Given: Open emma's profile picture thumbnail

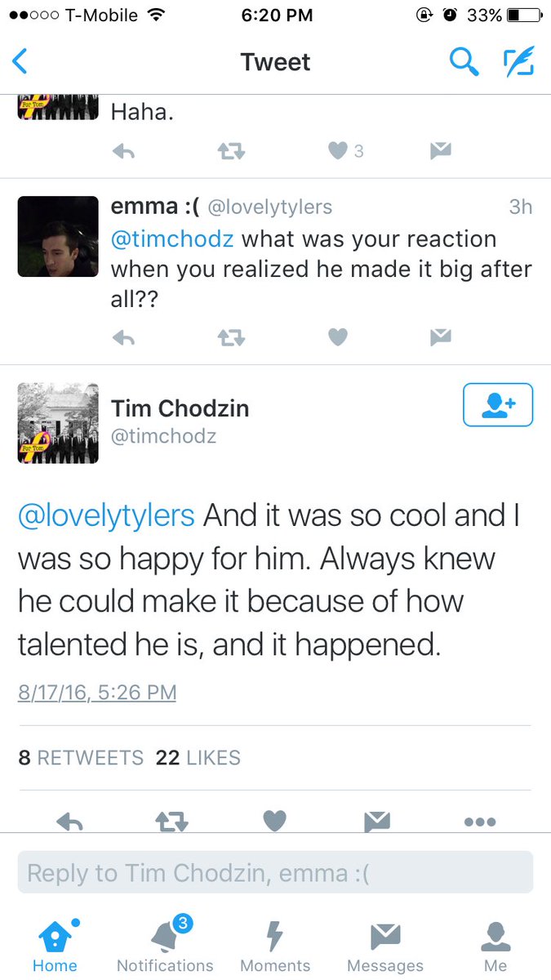Looking at the screenshot, I should click(x=58, y=237).
